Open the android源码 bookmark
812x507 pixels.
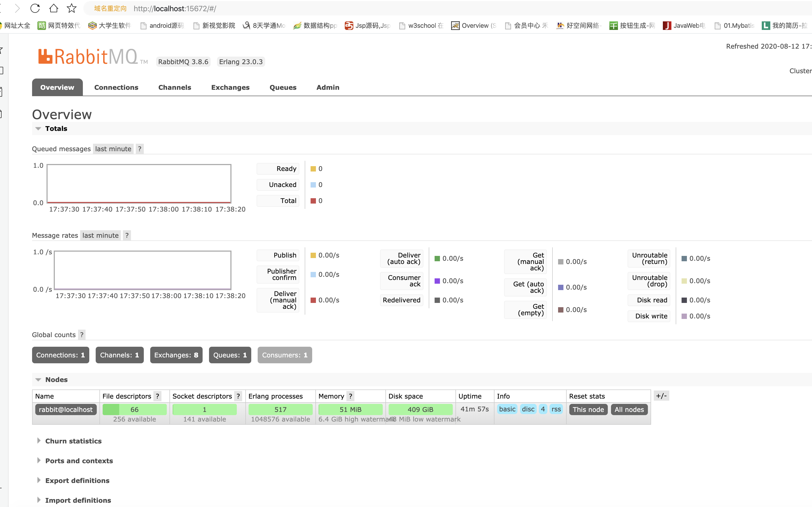point(162,25)
